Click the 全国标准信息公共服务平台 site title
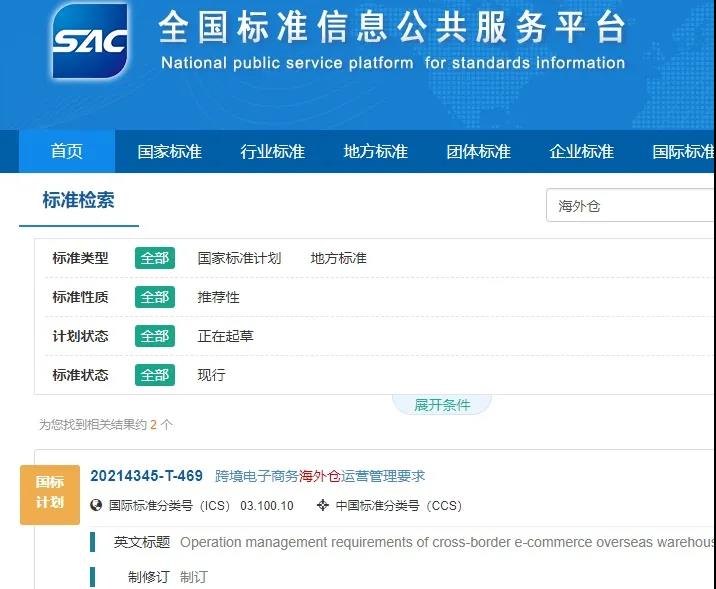Image resolution: width=716 pixels, height=589 pixels. pyautogui.click(x=392, y=27)
